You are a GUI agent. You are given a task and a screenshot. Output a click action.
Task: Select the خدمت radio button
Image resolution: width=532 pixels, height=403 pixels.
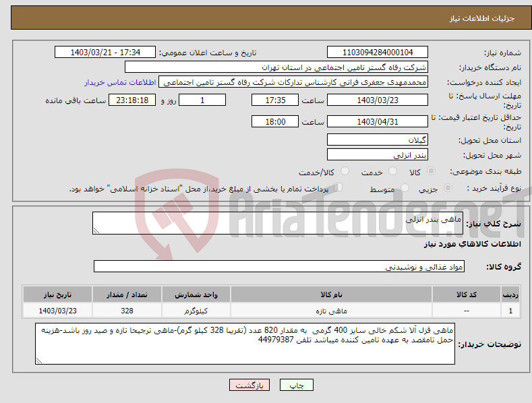point(392,171)
